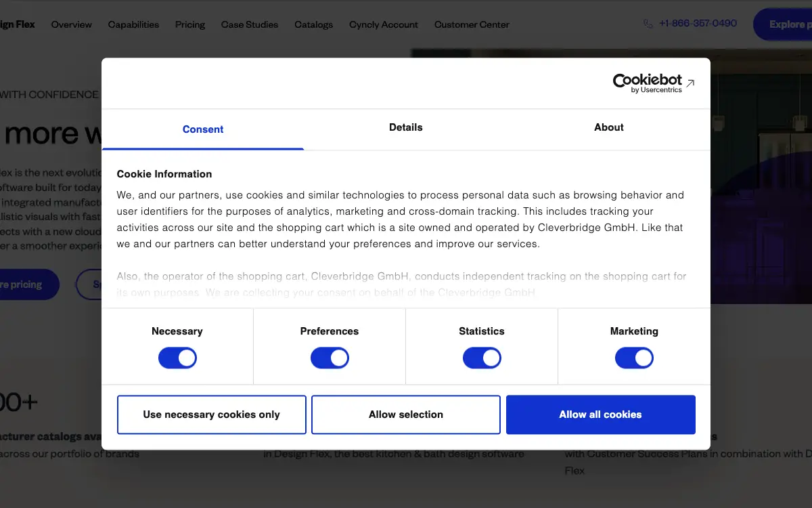
Task: Call the +1-866-357-0490 phone link
Action: pyautogui.click(x=698, y=23)
